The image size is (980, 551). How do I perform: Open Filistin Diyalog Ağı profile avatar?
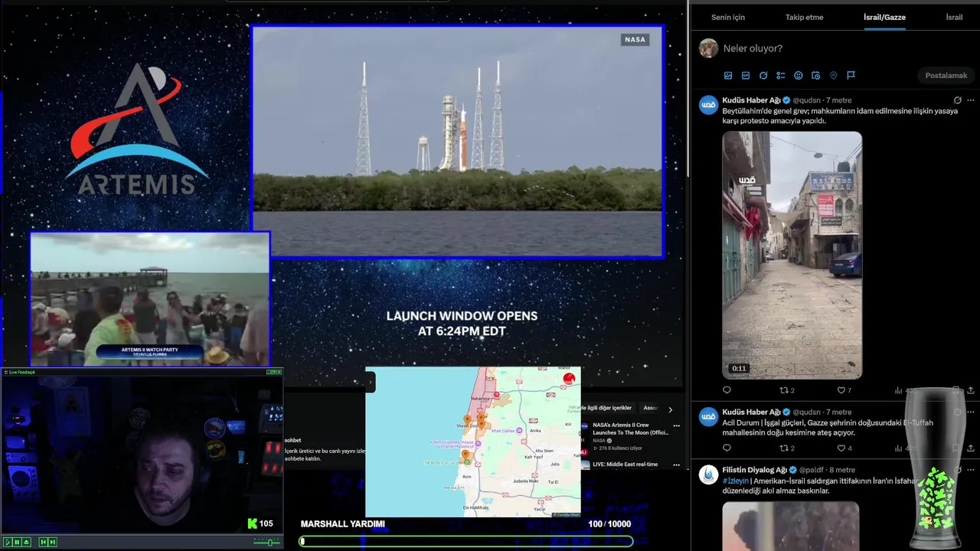pos(708,474)
